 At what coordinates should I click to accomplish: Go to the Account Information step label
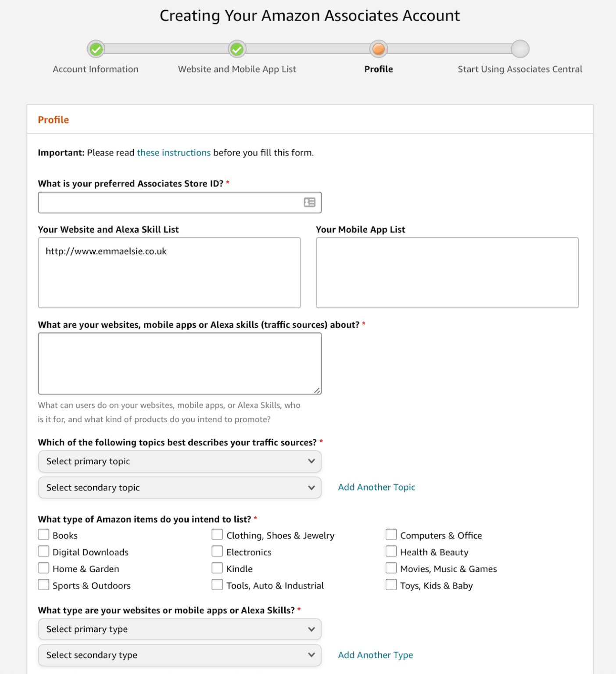[96, 69]
